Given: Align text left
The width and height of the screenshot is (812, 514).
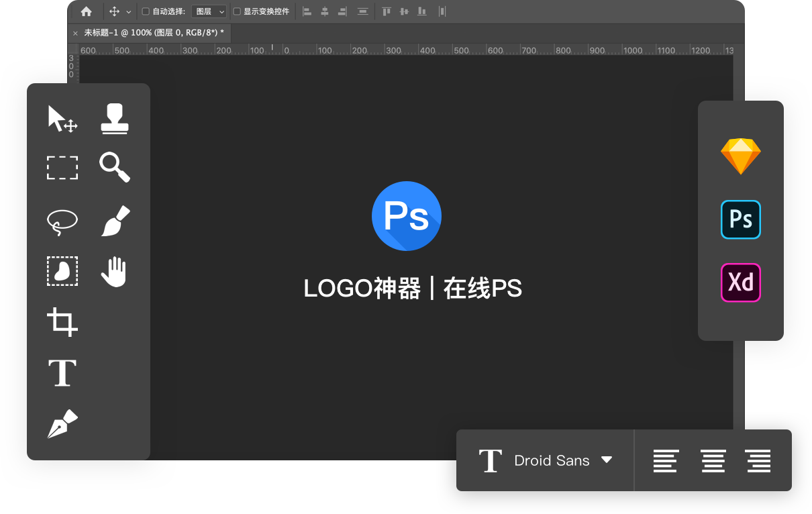Looking at the screenshot, I should [x=666, y=461].
